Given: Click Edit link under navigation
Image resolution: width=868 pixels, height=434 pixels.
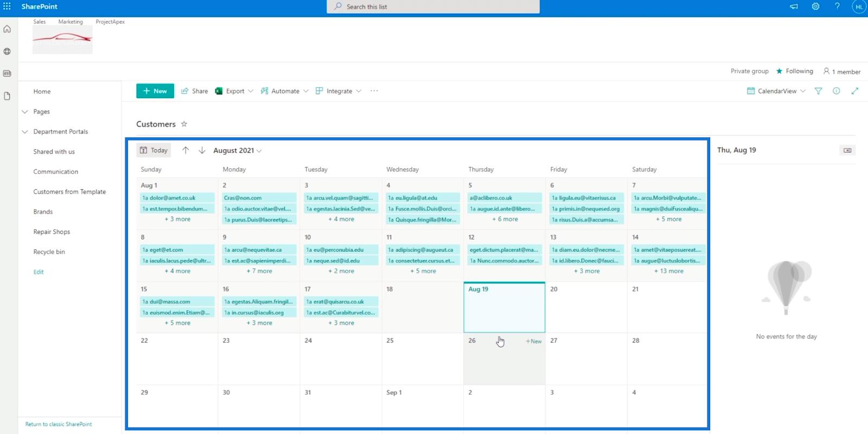Looking at the screenshot, I should point(39,272).
